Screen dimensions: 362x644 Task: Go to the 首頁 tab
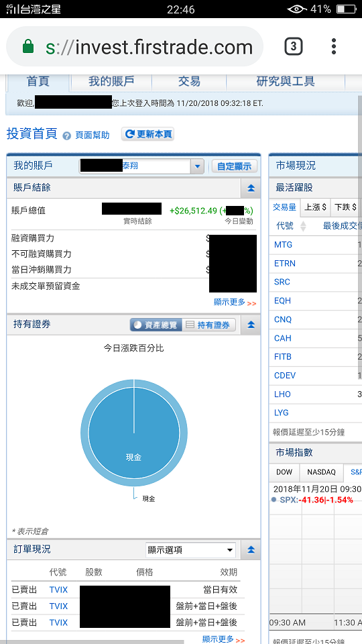38,82
